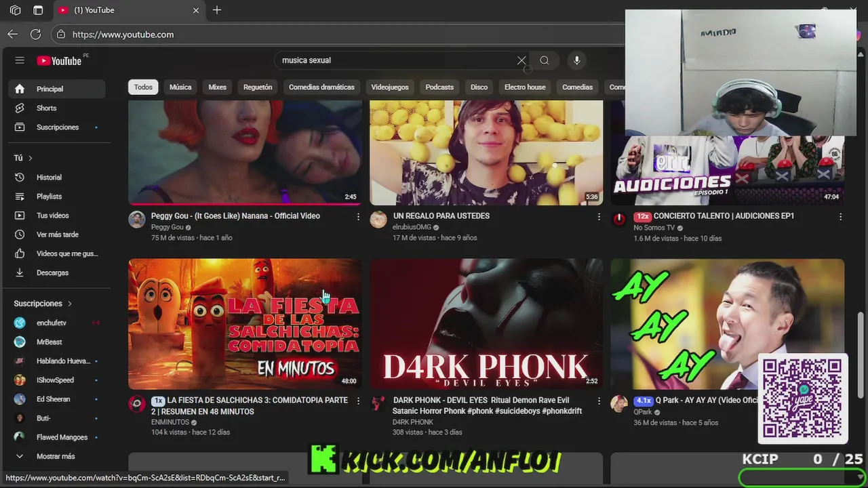The height and width of the screenshot is (488, 868).
Task: Click the magnifier search button
Action: (545, 60)
